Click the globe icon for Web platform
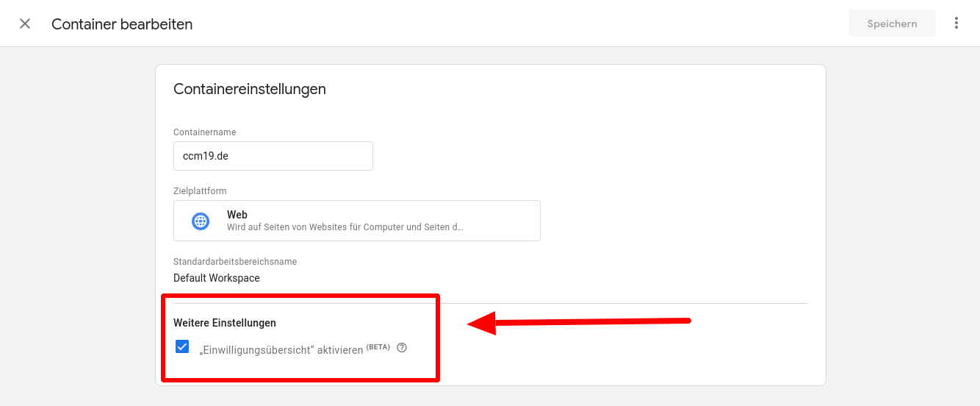The image size is (980, 406). click(x=201, y=221)
